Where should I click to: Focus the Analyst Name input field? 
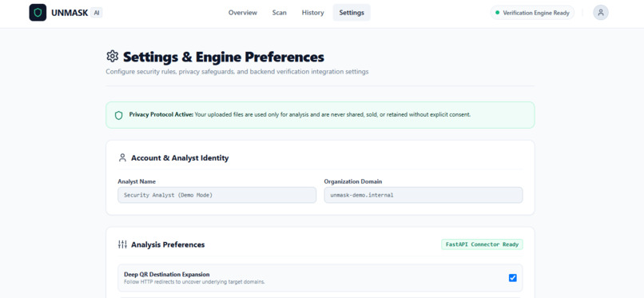point(217,195)
